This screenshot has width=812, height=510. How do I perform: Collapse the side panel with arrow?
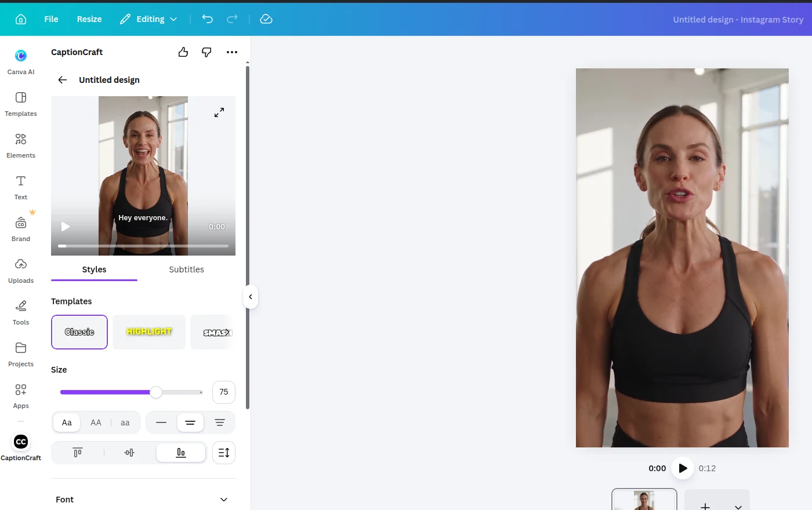tap(251, 297)
